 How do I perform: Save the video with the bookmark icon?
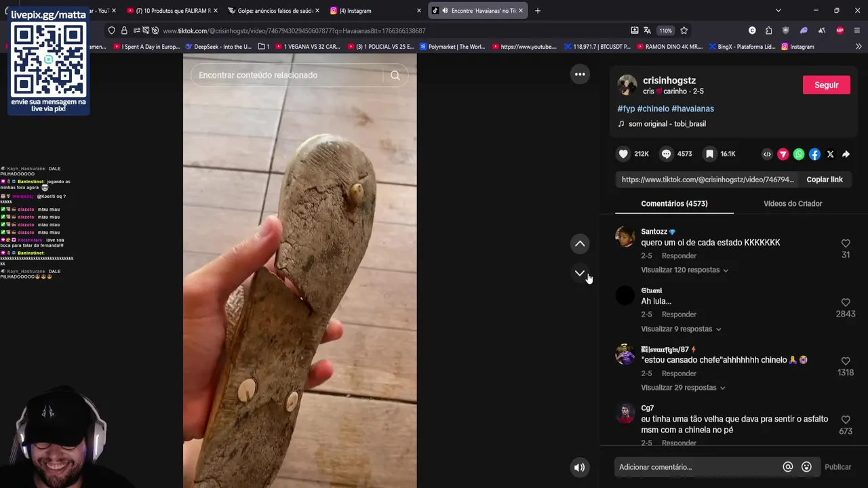pyautogui.click(x=709, y=154)
